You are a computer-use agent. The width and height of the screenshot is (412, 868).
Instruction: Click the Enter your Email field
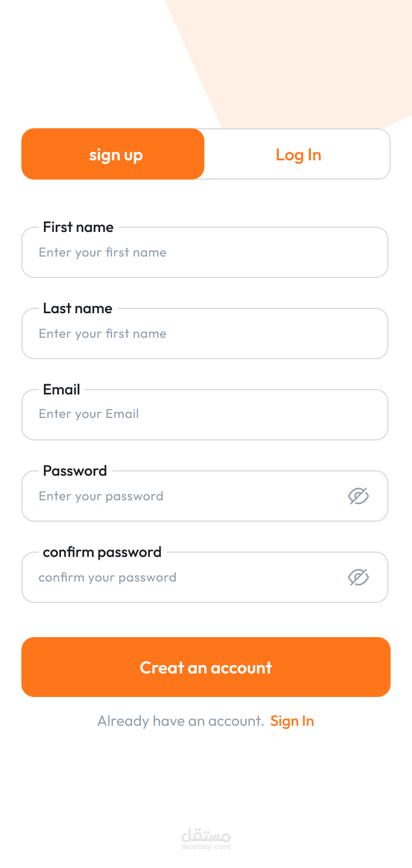204,415
